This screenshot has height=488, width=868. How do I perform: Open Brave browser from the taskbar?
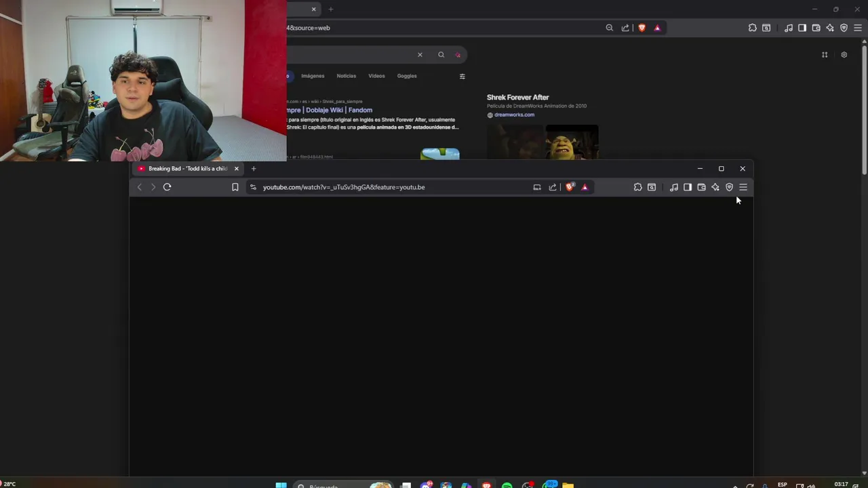(x=487, y=485)
